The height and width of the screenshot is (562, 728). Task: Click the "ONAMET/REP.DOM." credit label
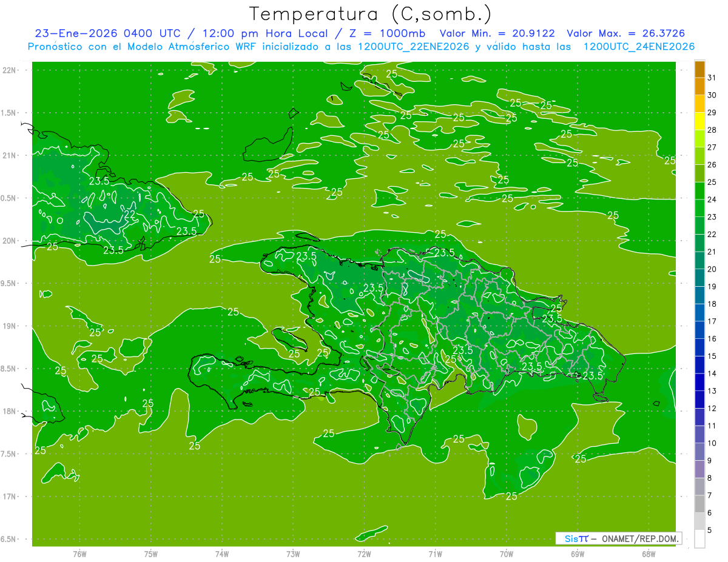[x=641, y=538]
